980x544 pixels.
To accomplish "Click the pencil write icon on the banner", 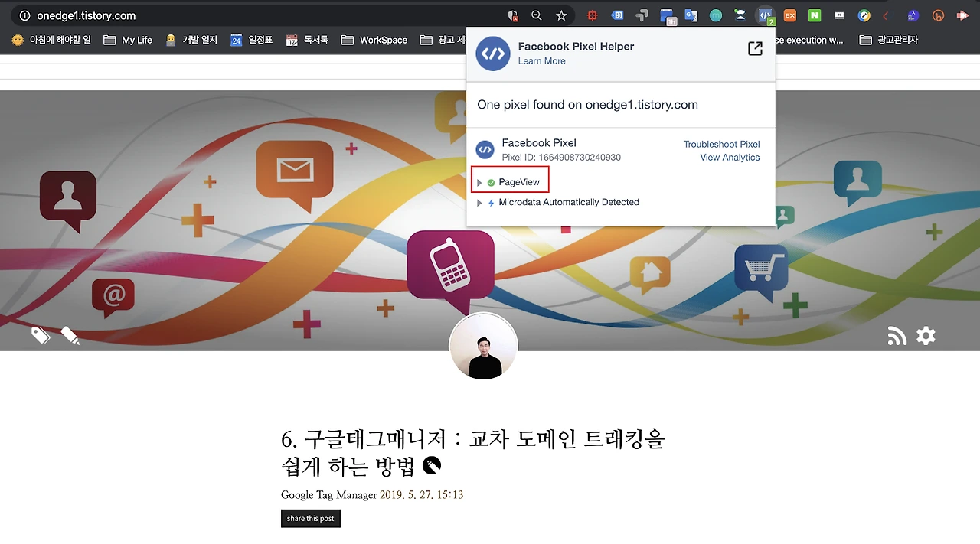I will pyautogui.click(x=70, y=335).
